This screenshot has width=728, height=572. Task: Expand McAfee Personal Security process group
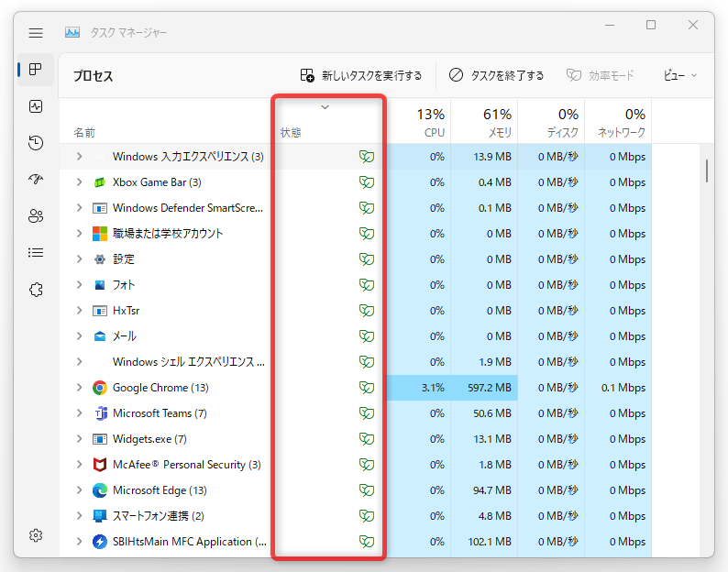(80, 465)
